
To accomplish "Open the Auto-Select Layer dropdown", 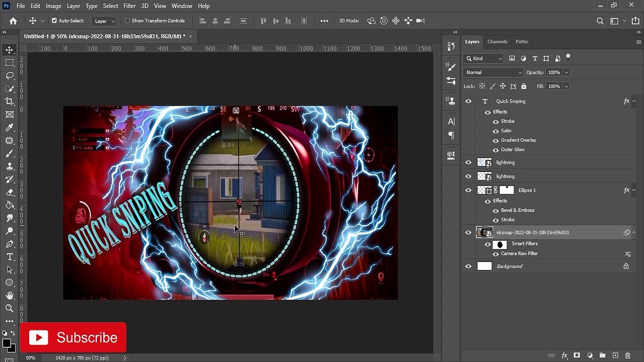I will pos(105,21).
